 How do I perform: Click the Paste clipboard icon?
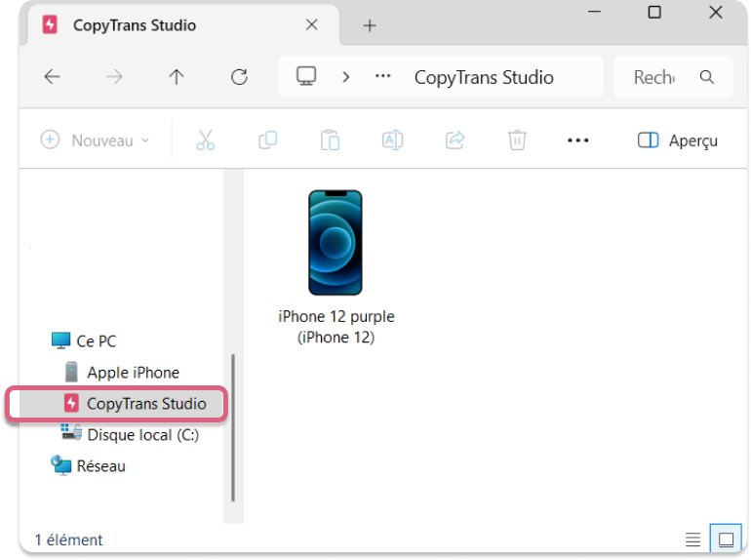pos(330,140)
